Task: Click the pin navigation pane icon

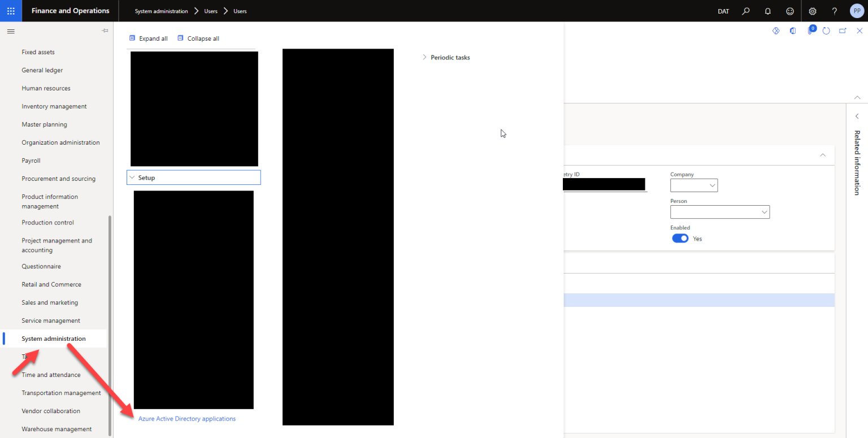Action: pos(105,31)
